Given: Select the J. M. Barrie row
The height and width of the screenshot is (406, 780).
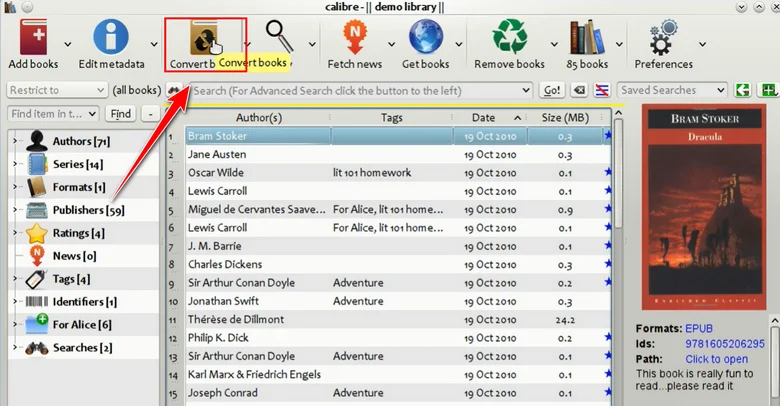Looking at the screenshot, I should pos(398,246).
